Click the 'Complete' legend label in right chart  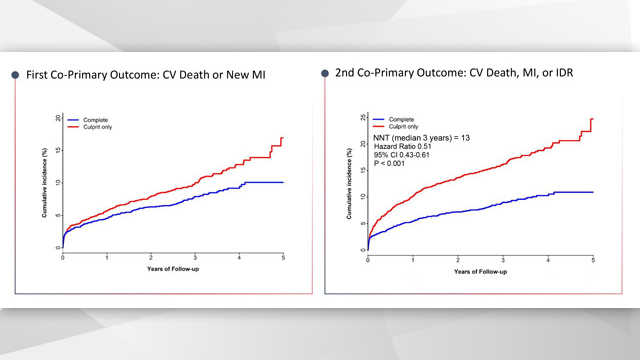pyautogui.click(x=401, y=120)
